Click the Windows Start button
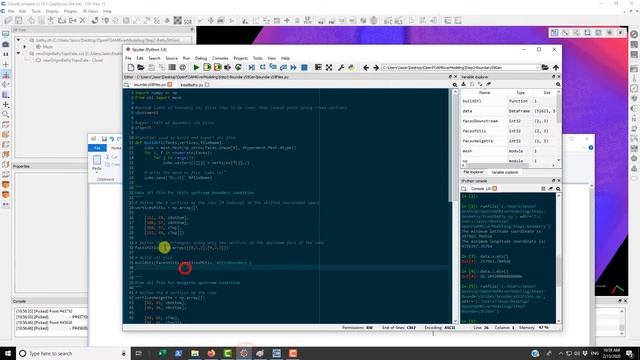This screenshot has height=360, width=640. click(x=7, y=353)
